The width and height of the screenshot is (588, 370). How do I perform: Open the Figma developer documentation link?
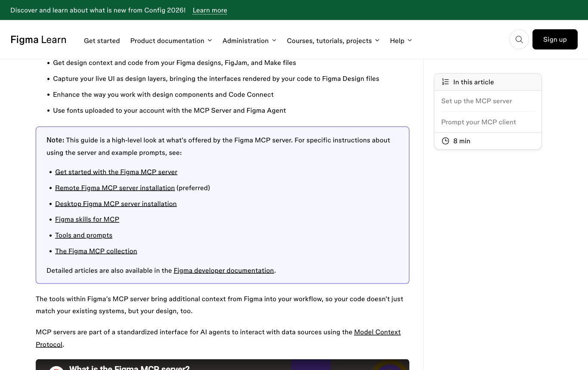224,271
